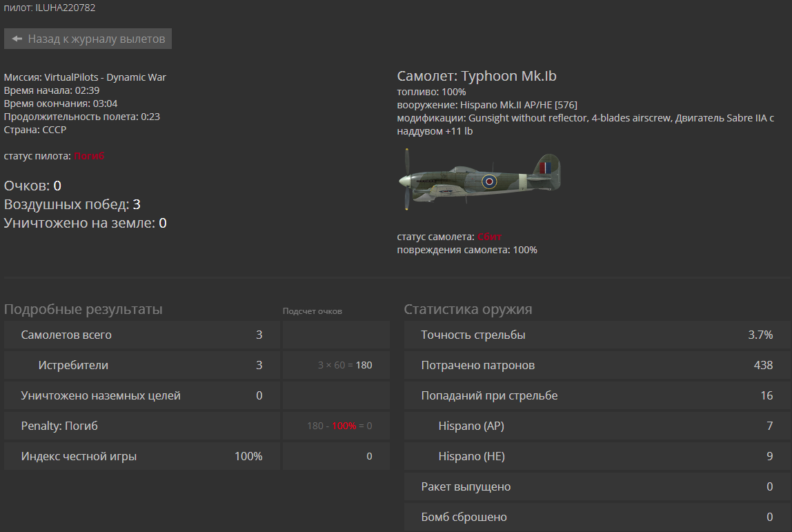Viewport: 792px width, 532px height.
Task: Click fair play index value '100%'
Action: pyautogui.click(x=248, y=456)
